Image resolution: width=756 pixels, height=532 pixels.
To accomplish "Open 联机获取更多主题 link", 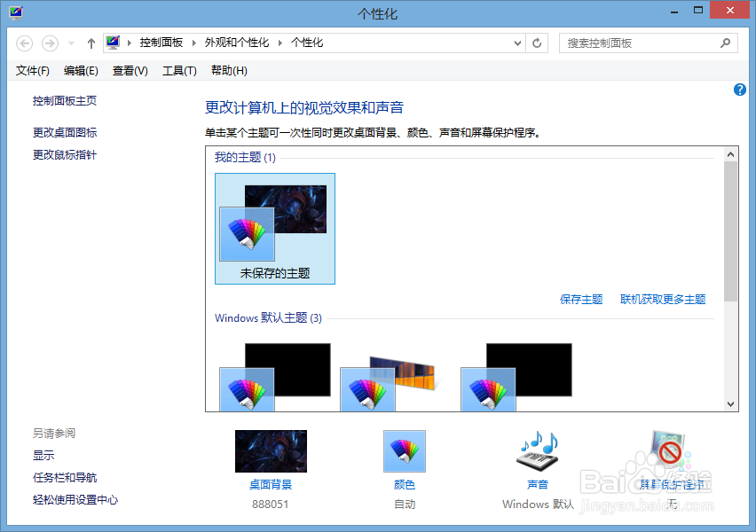I will pyautogui.click(x=665, y=300).
